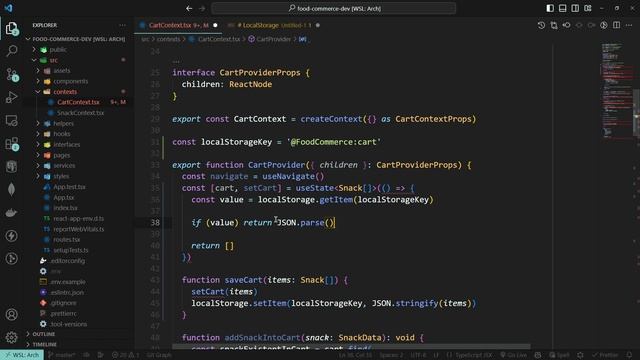Expand the public folder
This screenshot has height=360, width=640.
(58, 49)
